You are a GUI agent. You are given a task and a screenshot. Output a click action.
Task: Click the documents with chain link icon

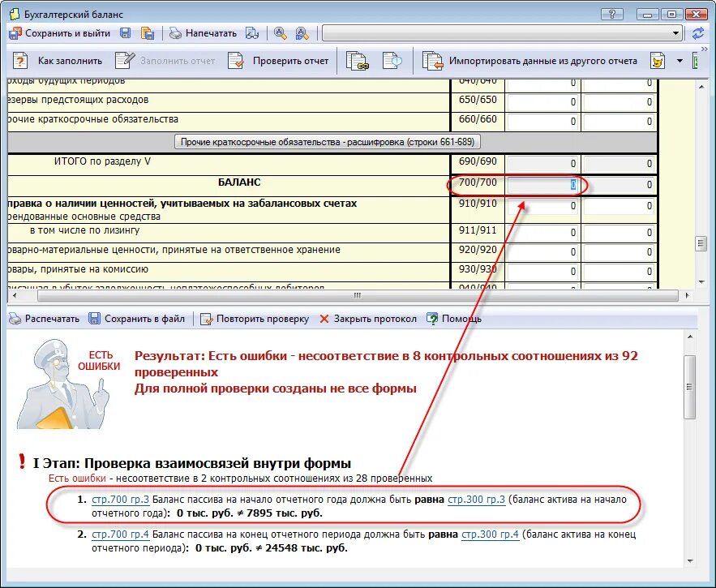coord(357,61)
